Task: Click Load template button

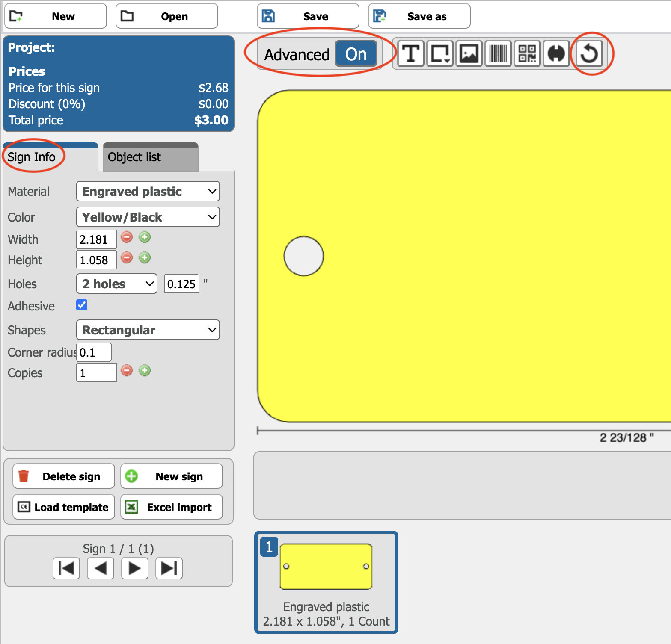Action: pyautogui.click(x=64, y=507)
